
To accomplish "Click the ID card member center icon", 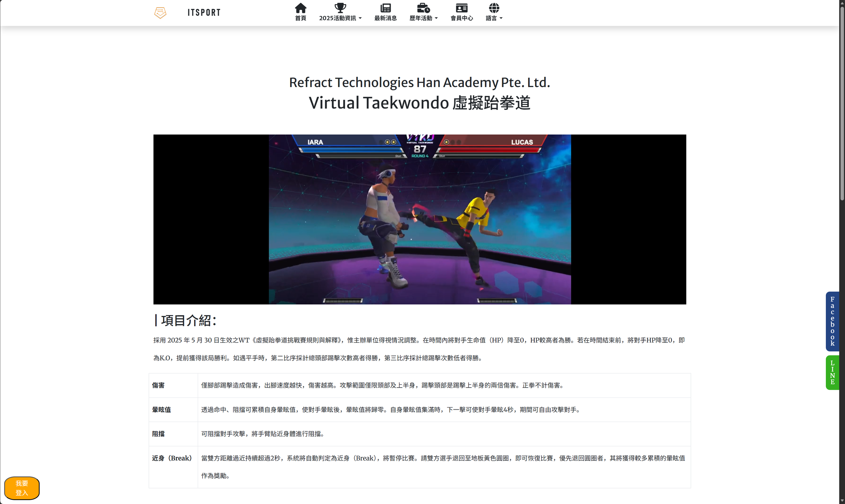I will [x=461, y=8].
